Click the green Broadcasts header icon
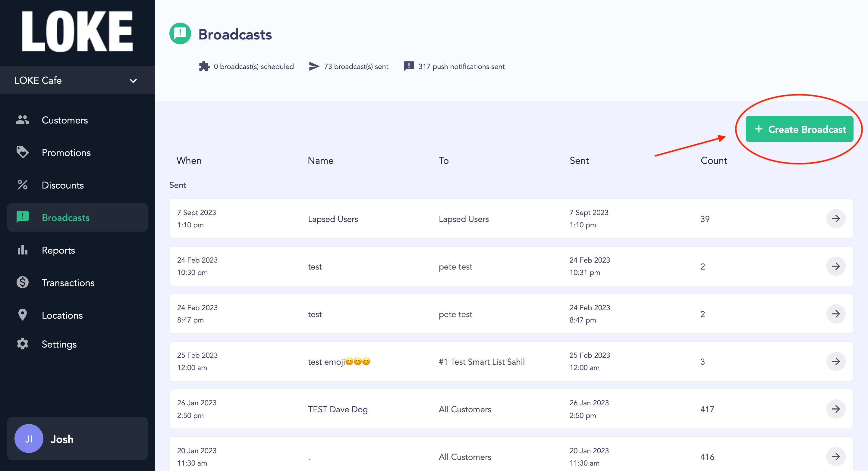The width and height of the screenshot is (868, 471). (180, 34)
